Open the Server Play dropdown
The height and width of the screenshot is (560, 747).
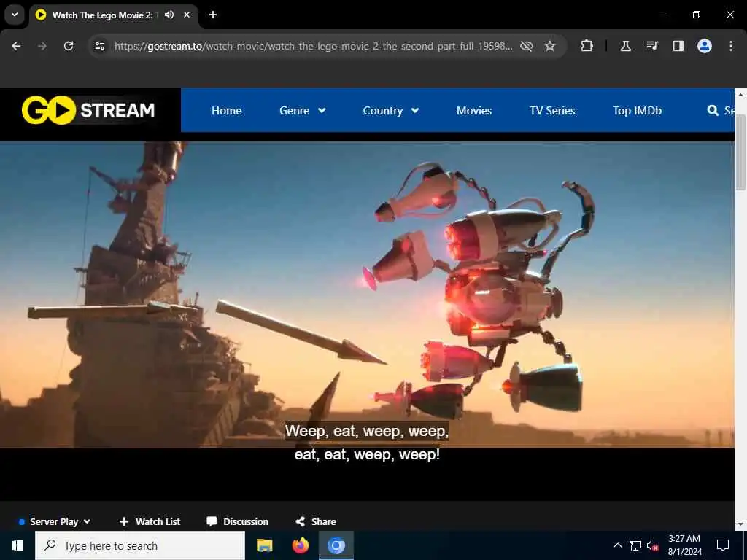click(54, 521)
